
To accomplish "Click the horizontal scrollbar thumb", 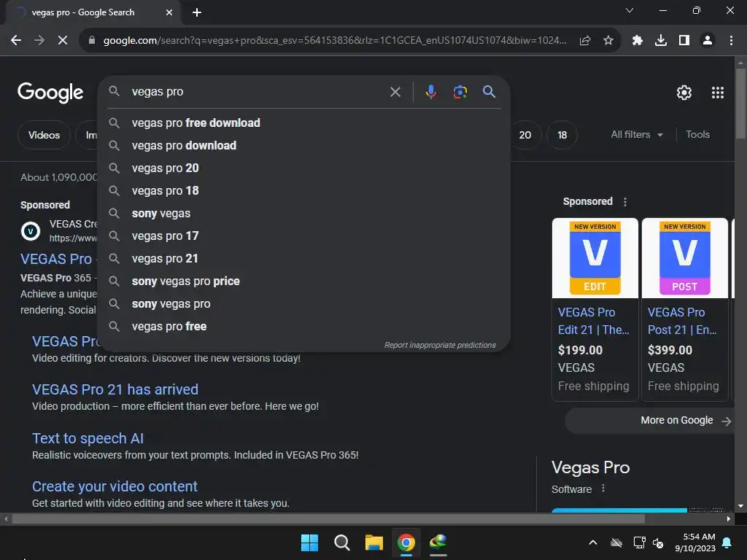I will [329, 519].
